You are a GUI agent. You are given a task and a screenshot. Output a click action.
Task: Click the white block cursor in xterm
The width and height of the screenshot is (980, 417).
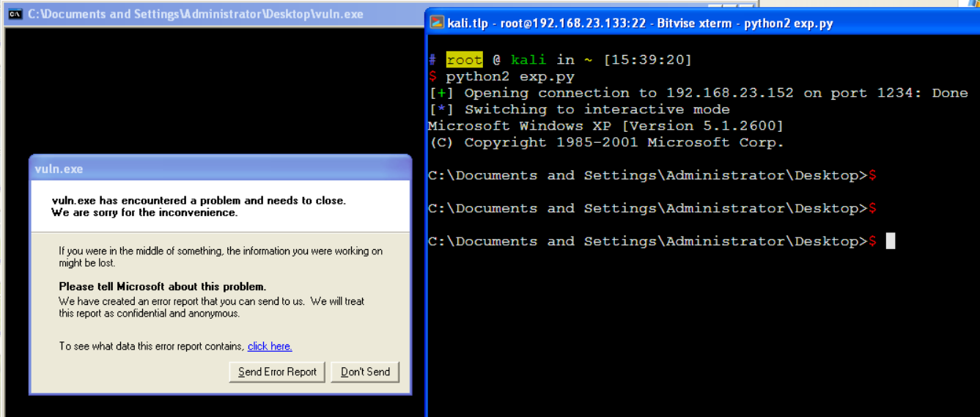pyautogui.click(x=890, y=241)
